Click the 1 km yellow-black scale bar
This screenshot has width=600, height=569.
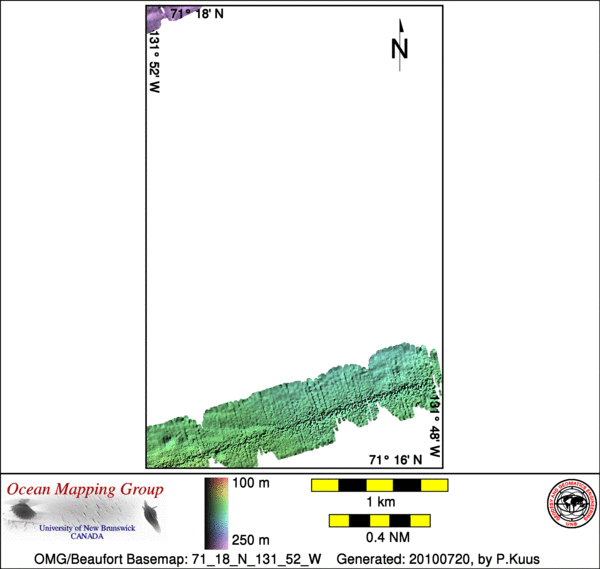click(379, 485)
